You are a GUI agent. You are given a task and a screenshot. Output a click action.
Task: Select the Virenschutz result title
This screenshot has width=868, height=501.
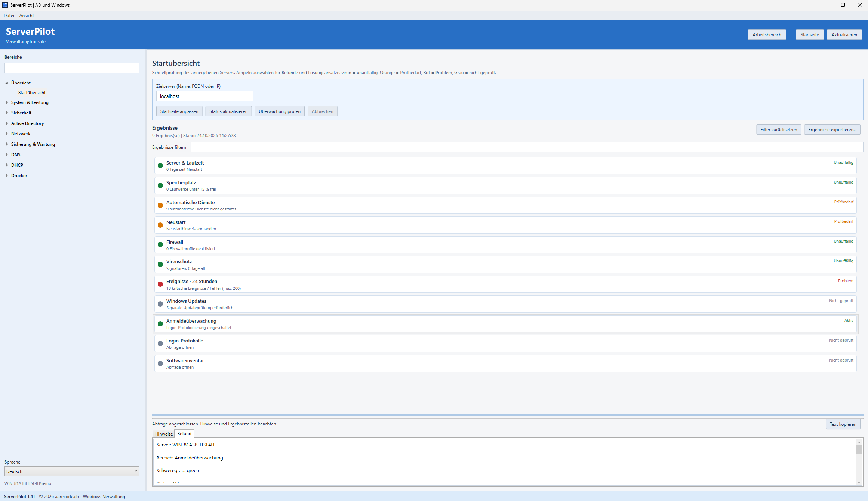[x=179, y=262]
